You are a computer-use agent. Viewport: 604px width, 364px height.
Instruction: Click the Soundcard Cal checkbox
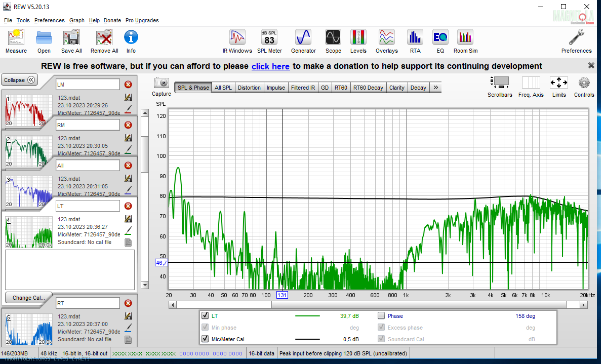pos(381,339)
